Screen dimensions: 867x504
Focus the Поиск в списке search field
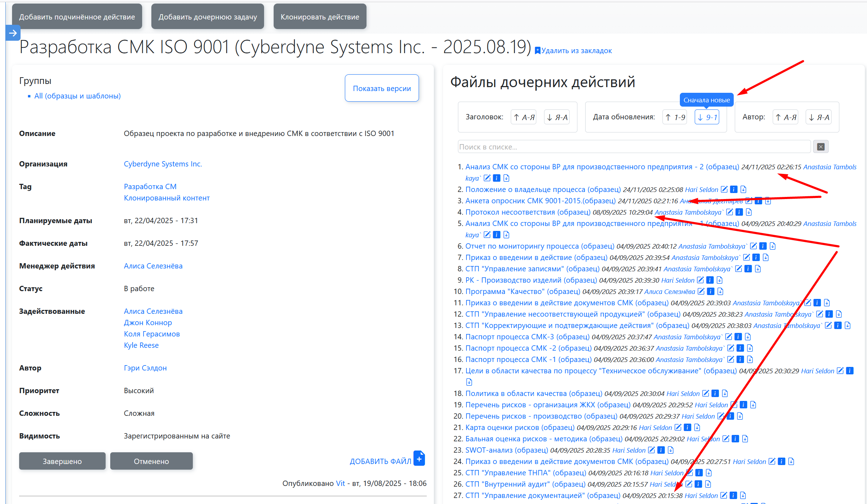634,147
